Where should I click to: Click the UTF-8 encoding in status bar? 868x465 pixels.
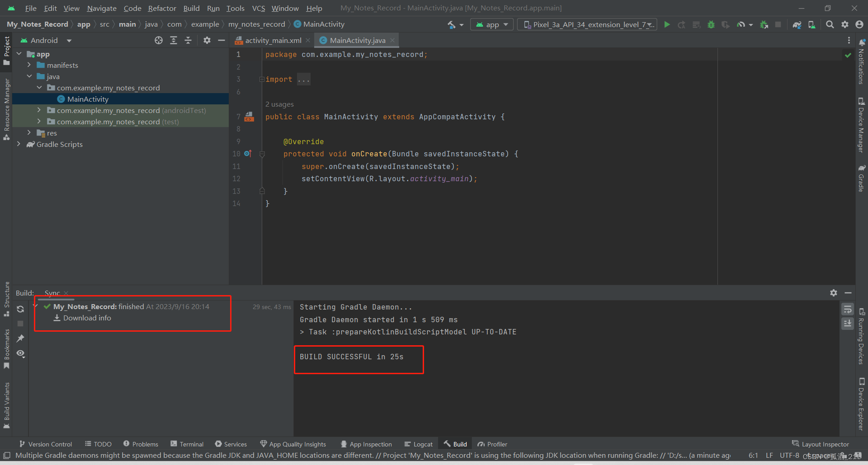pos(789,456)
